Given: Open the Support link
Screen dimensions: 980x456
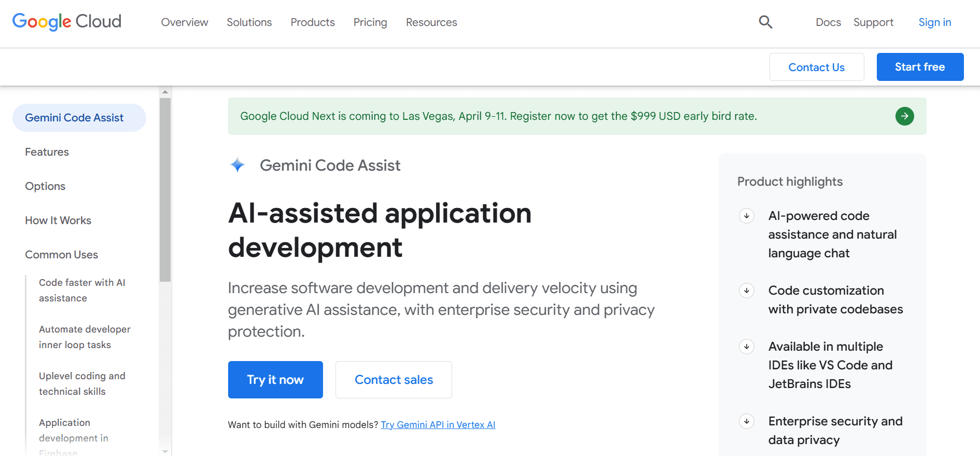Looking at the screenshot, I should 873,22.
